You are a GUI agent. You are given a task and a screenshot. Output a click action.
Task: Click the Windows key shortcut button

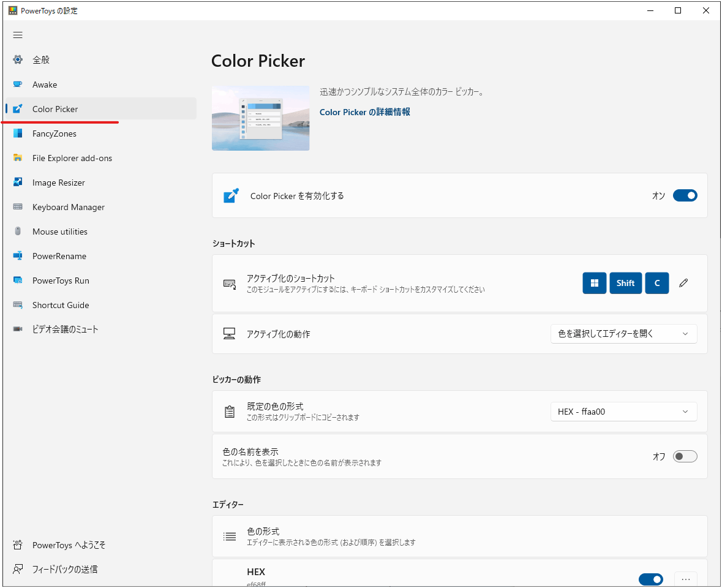click(x=595, y=283)
